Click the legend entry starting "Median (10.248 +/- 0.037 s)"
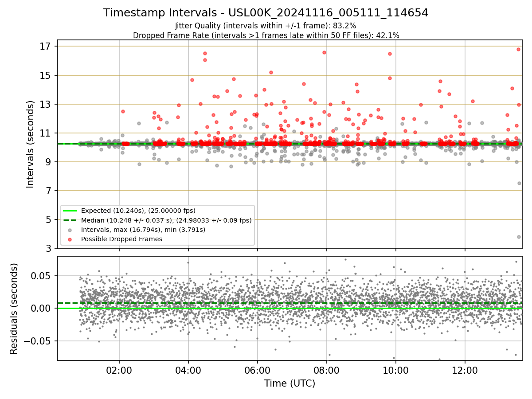The height and width of the screenshot is (399, 532). click(166, 220)
